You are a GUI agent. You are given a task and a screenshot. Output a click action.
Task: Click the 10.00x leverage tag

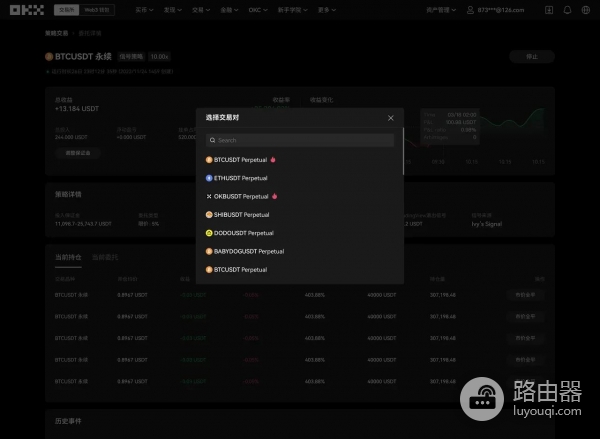point(159,57)
